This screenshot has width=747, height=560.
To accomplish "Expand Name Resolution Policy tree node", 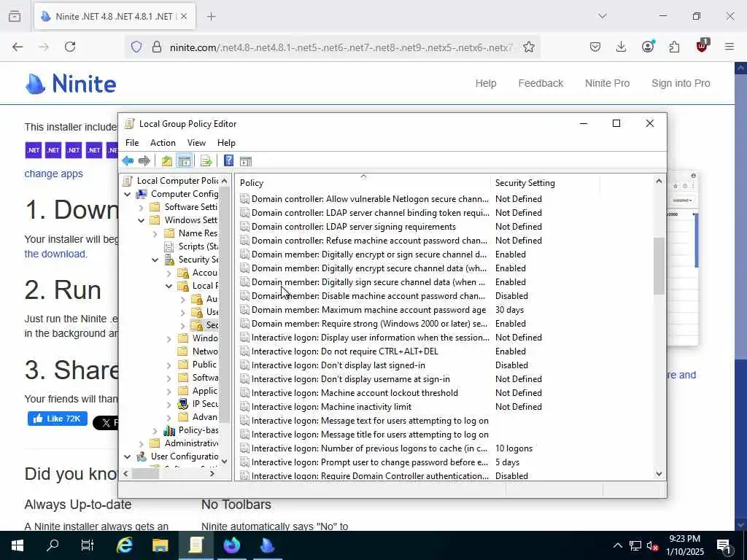I will pyautogui.click(x=155, y=233).
